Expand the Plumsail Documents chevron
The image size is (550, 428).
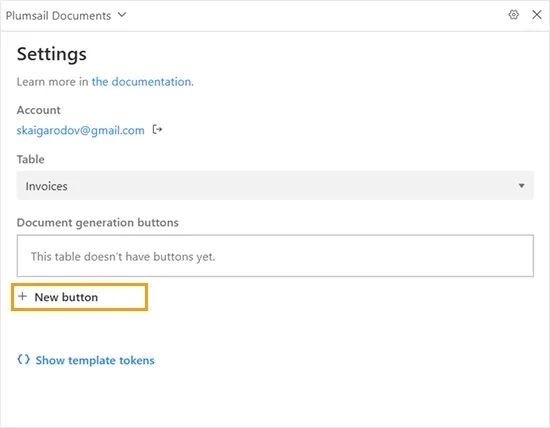[x=122, y=15]
